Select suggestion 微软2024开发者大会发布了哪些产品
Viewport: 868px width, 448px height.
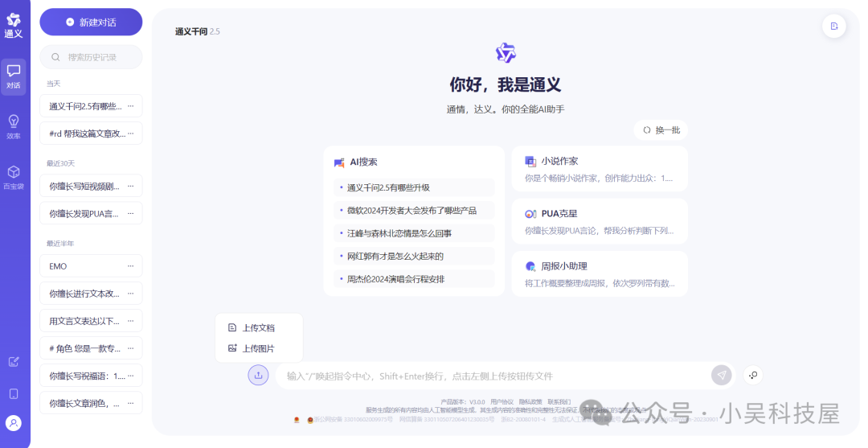click(x=414, y=211)
